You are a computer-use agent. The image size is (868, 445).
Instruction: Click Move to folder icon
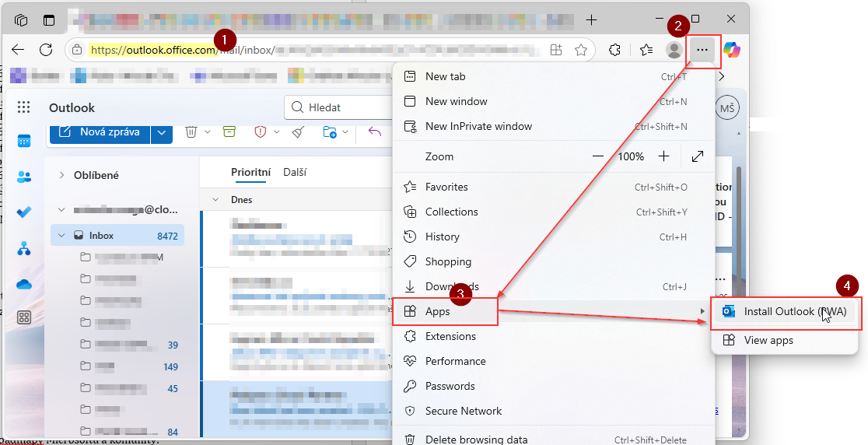(x=329, y=131)
